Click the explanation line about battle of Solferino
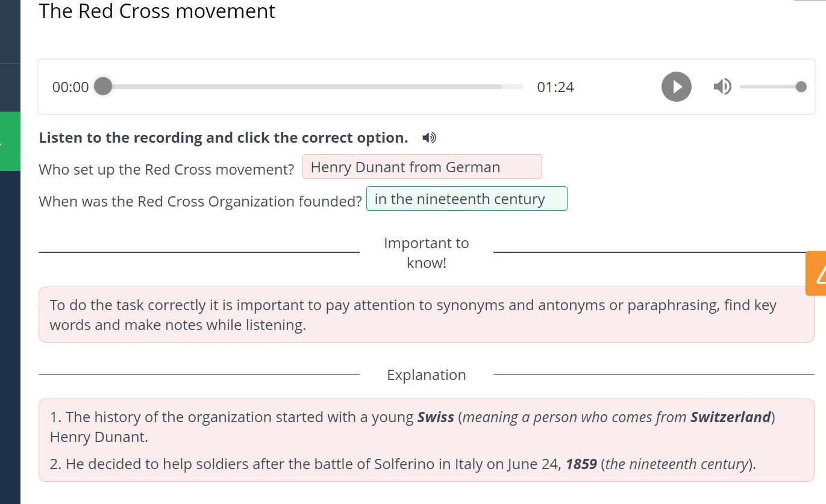826x504 pixels. (402, 464)
